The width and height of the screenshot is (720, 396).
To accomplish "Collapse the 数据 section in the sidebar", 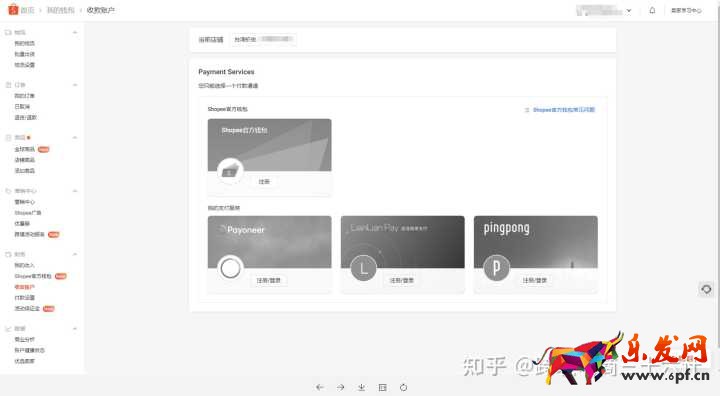I will click(75, 328).
